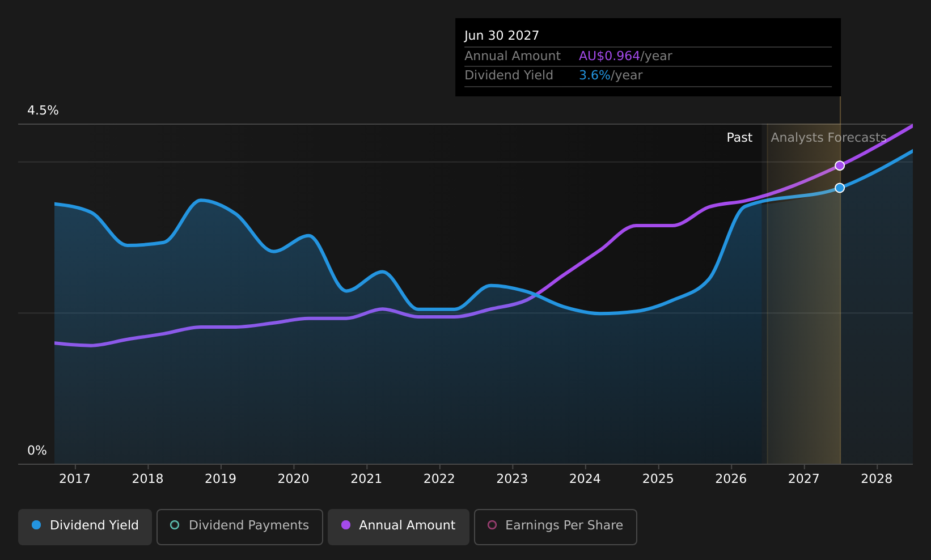Click the Dividend Yield tooltip row label

click(x=509, y=75)
